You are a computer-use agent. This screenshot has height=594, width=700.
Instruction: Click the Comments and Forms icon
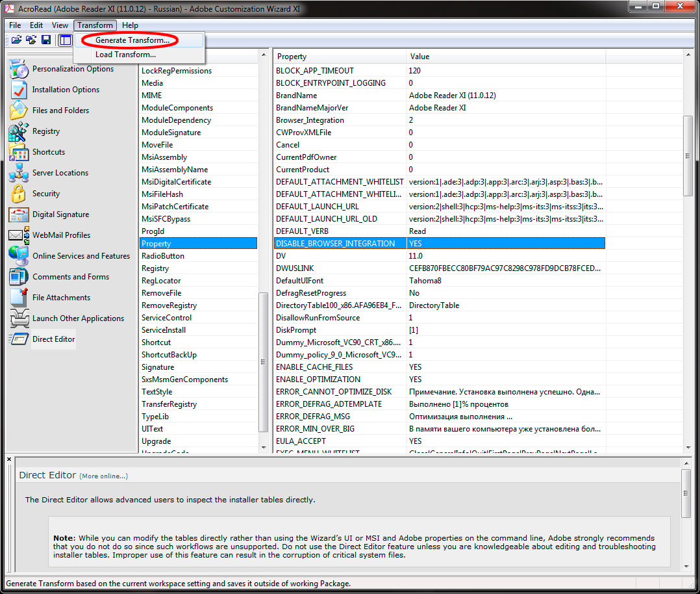pyautogui.click(x=19, y=277)
